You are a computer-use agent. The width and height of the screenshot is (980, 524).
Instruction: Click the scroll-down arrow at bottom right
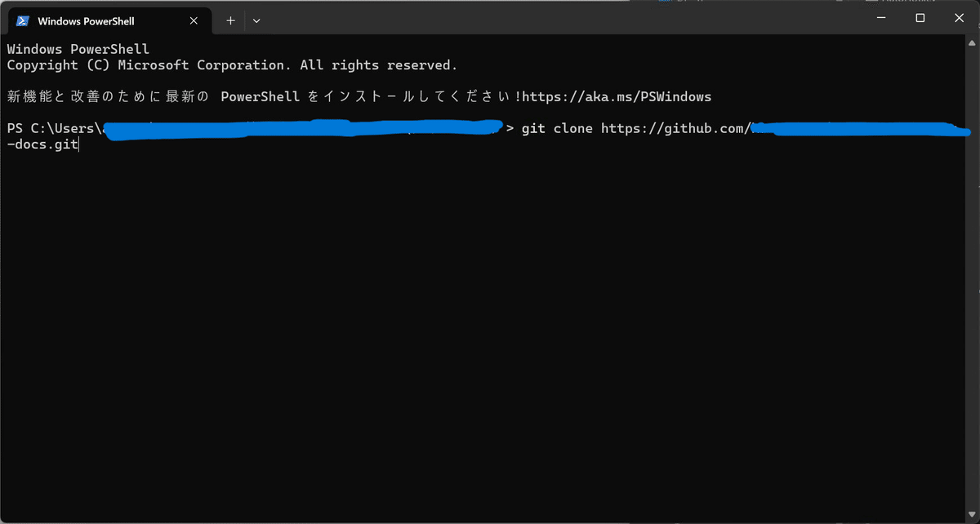[972, 514]
